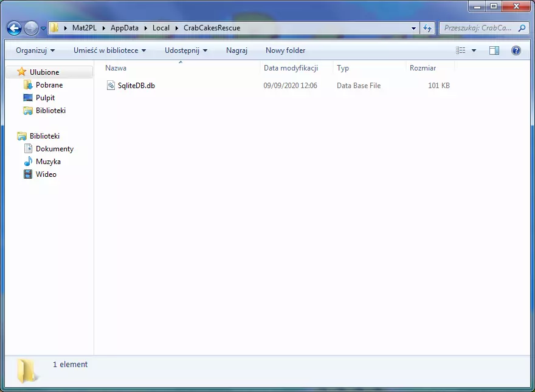535x392 pixels.
Task: Maximize the Explorer window
Action: pyautogui.click(x=494, y=7)
